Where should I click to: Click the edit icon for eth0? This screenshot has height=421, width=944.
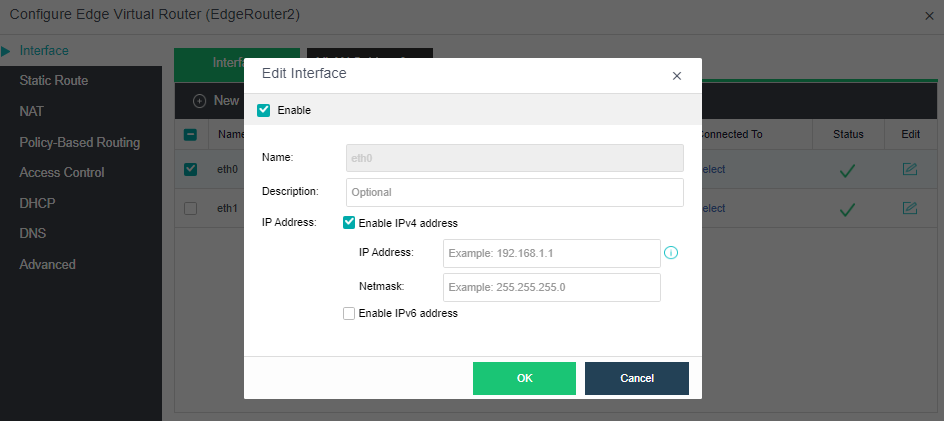(x=909, y=169)
